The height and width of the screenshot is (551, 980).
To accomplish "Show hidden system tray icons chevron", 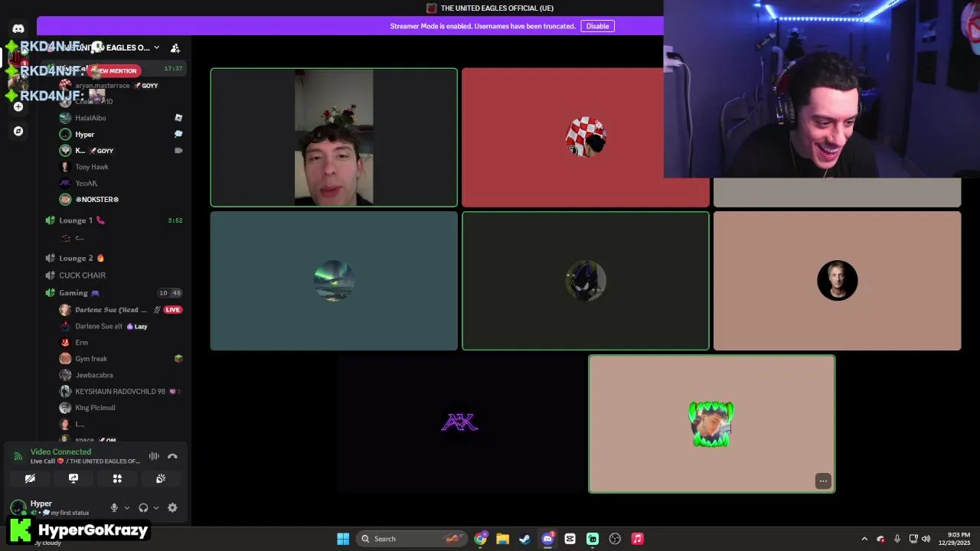I will click(864, 539).
